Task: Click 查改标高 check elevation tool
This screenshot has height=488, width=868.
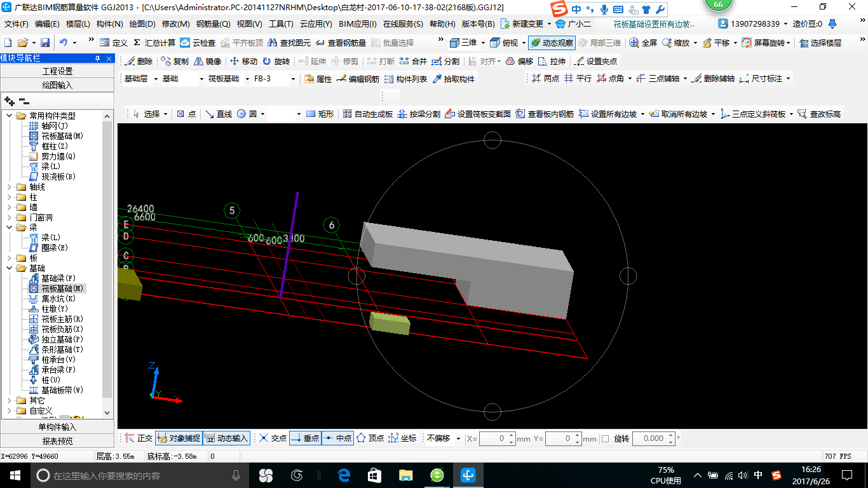Action: [818, 114]
